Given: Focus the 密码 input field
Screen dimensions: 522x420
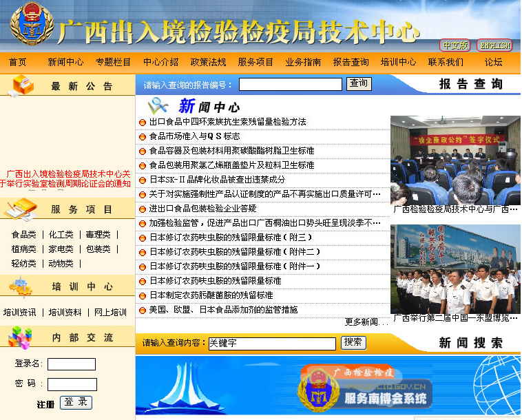Looking at the screenshot, I should [72, 384].
